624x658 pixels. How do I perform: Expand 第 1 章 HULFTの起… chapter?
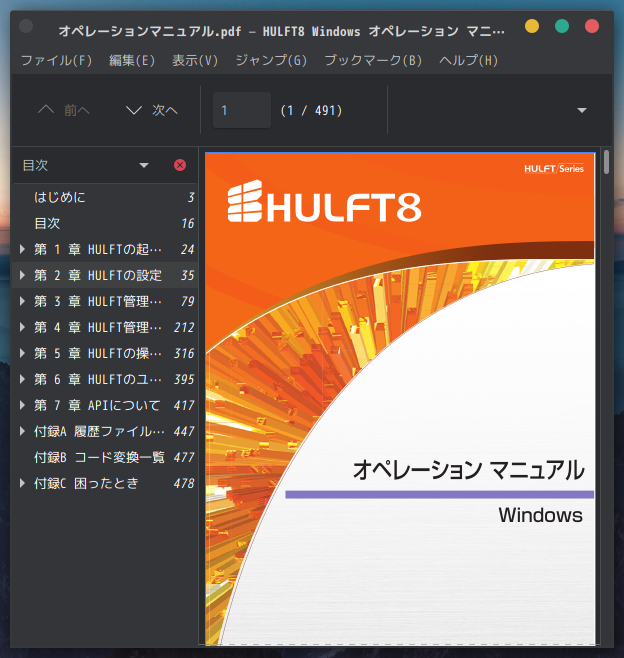coord(22,249)
